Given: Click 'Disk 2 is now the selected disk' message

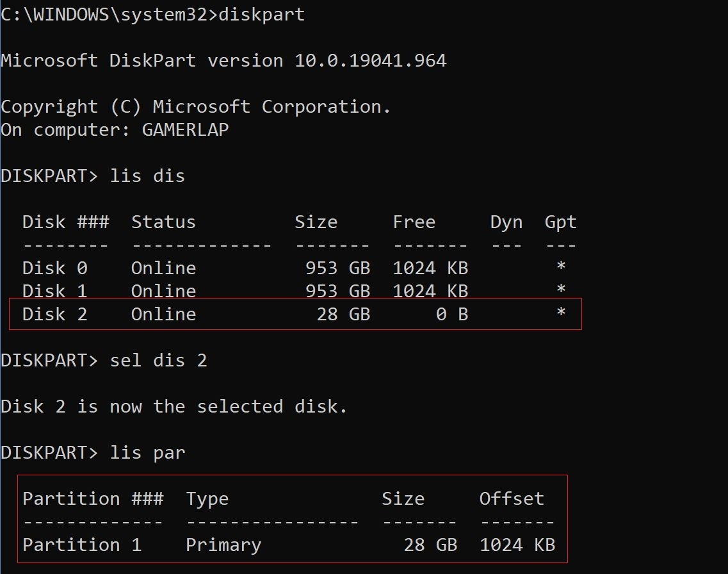Looking at the screenshot, I should pos(174,406).
